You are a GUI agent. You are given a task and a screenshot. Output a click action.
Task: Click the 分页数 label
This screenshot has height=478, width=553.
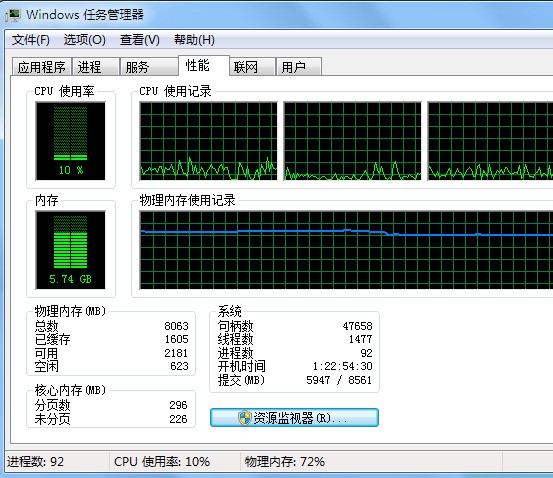click(x=52, y=405)
